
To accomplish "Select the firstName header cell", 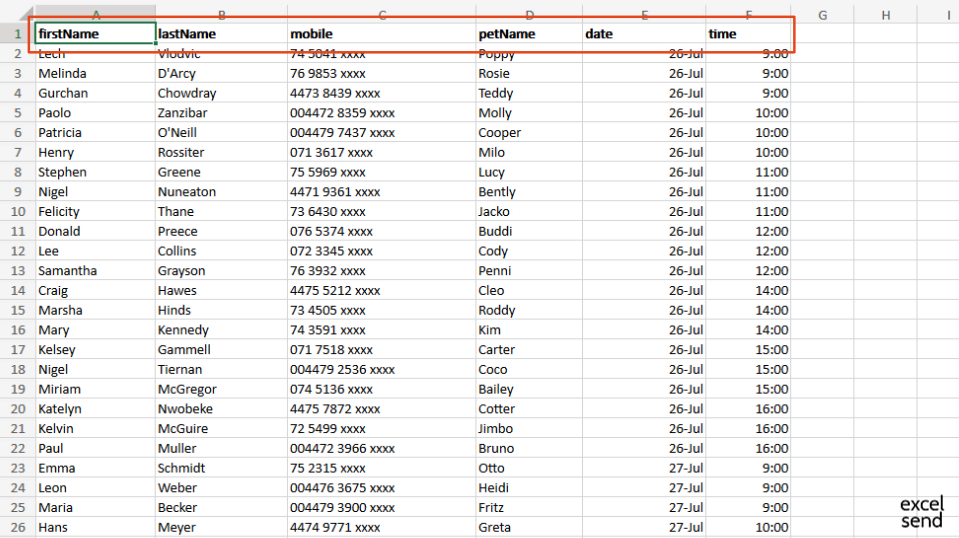I will 95,34.
